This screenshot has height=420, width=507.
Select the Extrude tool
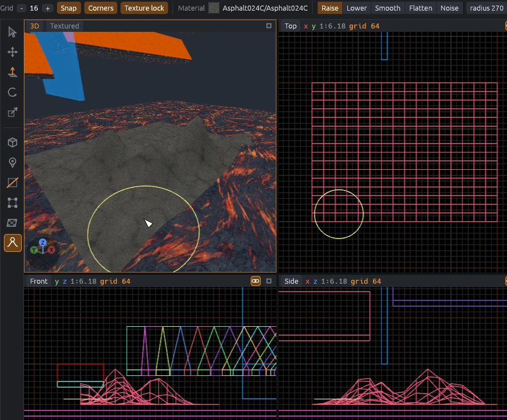click(12, 72)
